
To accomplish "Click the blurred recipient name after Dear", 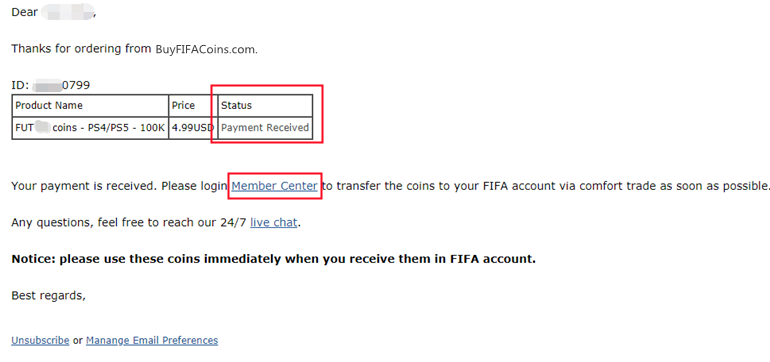I will point(67,11).
